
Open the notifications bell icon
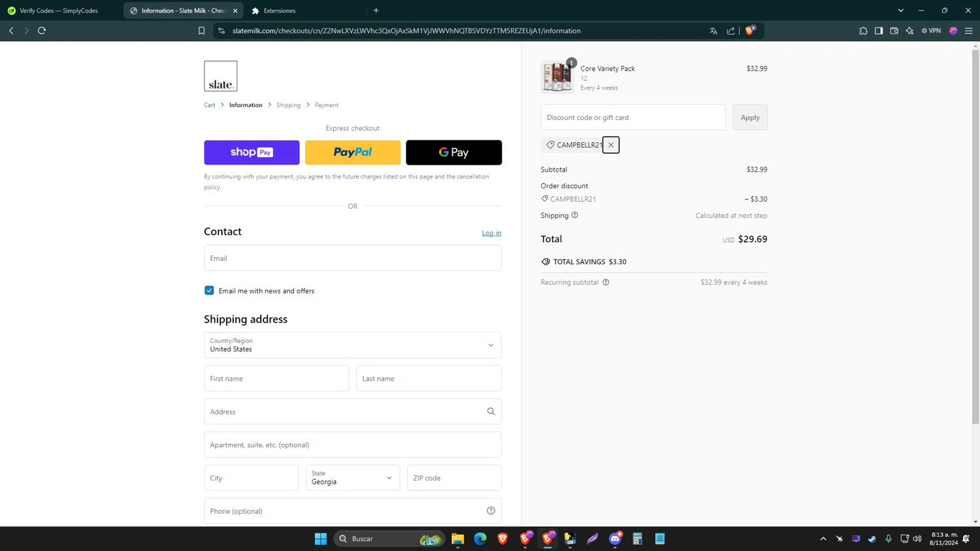pyautogui.click(x=966, y=539)
